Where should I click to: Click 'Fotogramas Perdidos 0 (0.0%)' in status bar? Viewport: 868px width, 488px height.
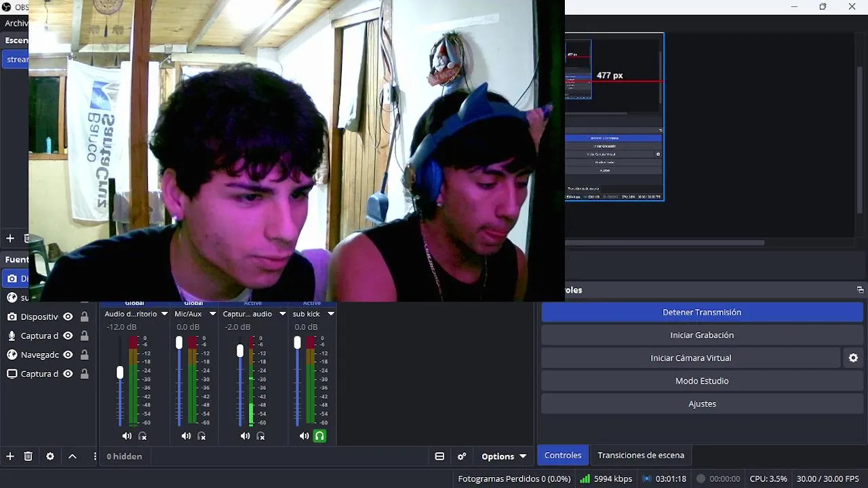pyautogui.click(x=514, y=479)
